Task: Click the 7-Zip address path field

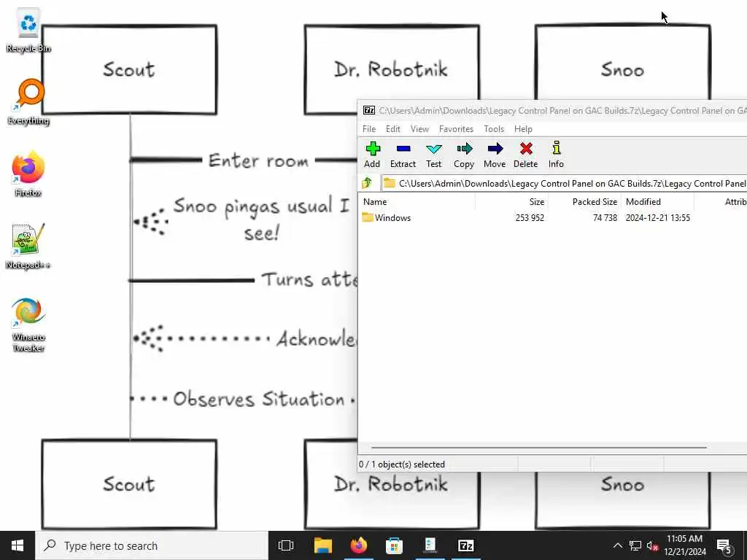Action: (564, 183)
